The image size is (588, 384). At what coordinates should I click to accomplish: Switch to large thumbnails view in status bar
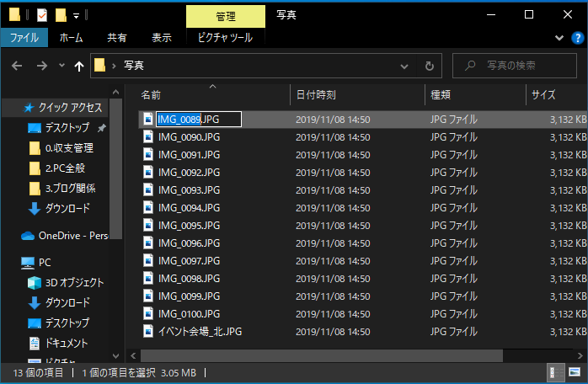(575, 372)
